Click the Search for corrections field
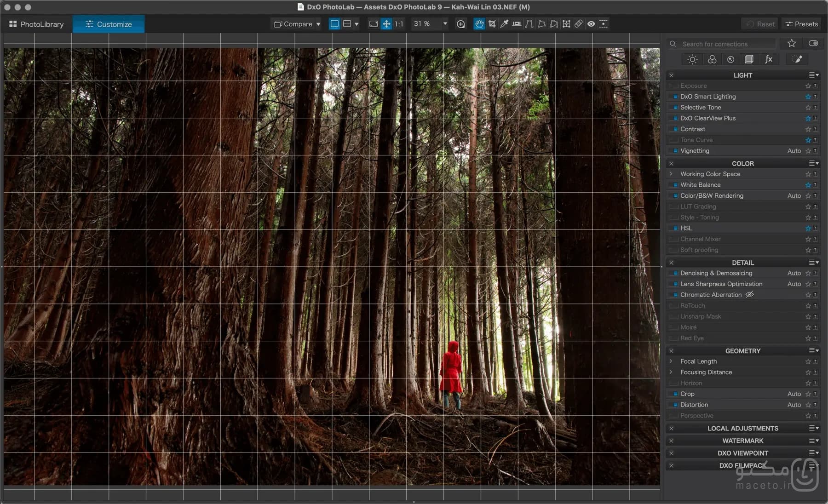Viewport: 828px width, 504px height. coord(721,44)
